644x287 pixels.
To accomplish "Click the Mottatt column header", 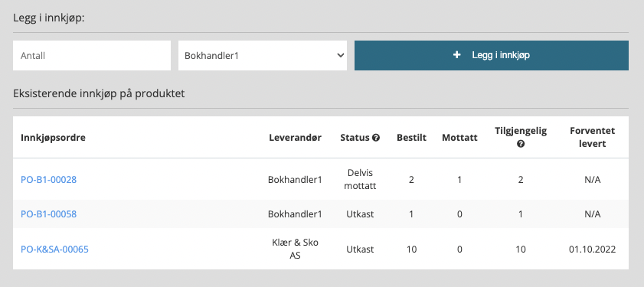I will pos(459,138).
